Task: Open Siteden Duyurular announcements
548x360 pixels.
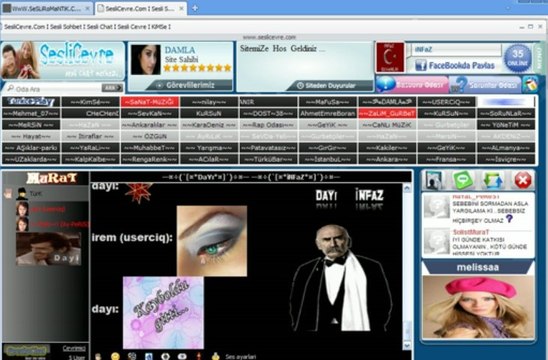Action: click(x=330, y=85)
